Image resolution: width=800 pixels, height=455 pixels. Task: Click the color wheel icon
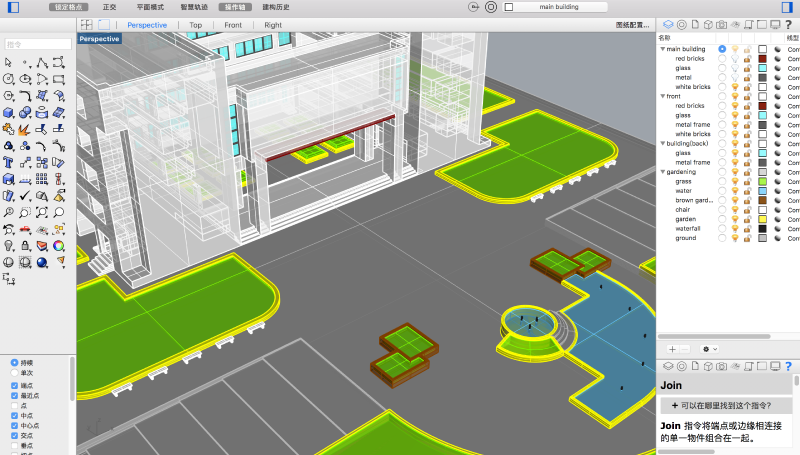pos(59,245)
